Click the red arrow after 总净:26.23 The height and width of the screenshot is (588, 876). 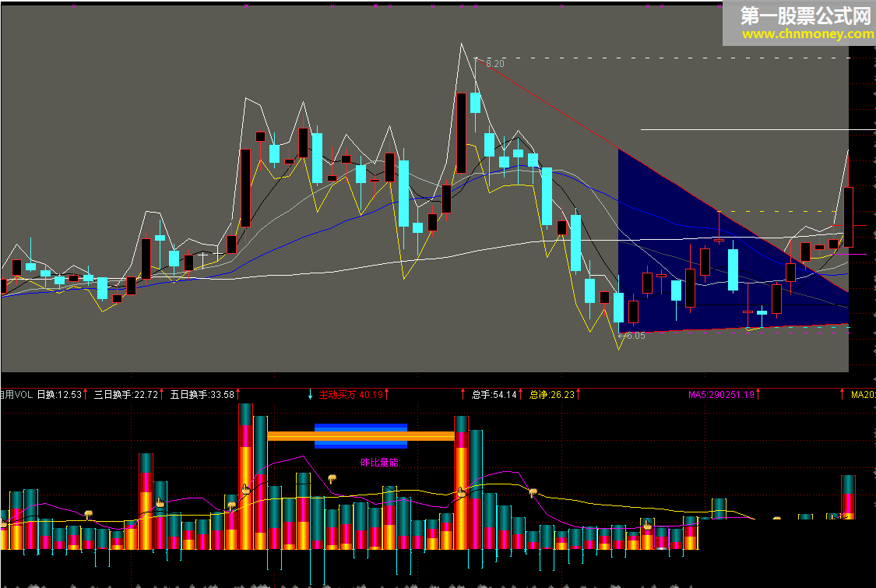point(579,394)
